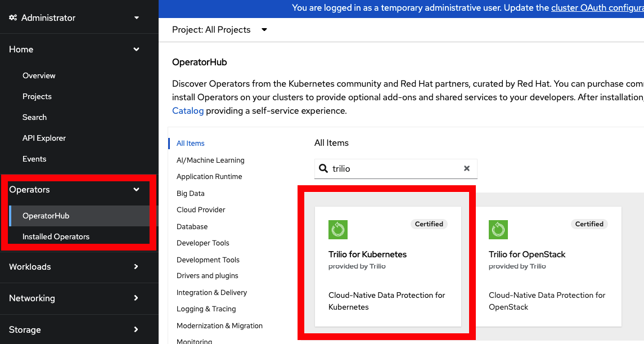
Task: Filter by the Database category
Action: (192, 226)
